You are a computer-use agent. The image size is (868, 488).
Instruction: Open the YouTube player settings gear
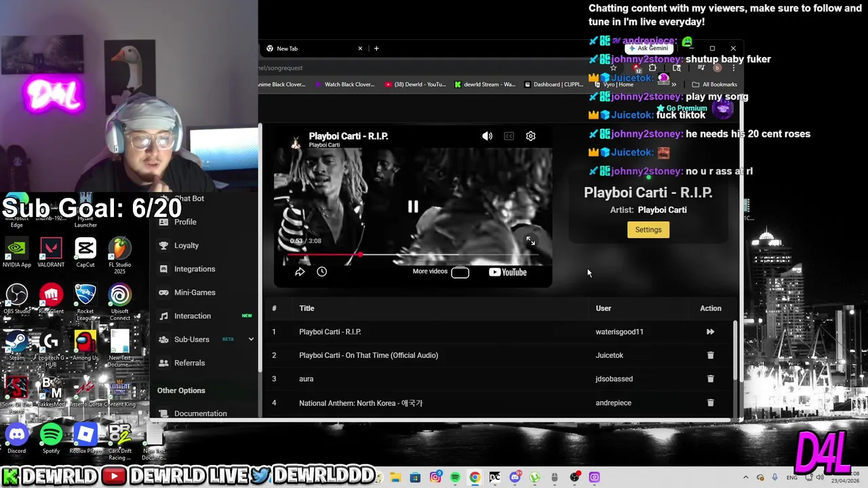pos(531,136)
